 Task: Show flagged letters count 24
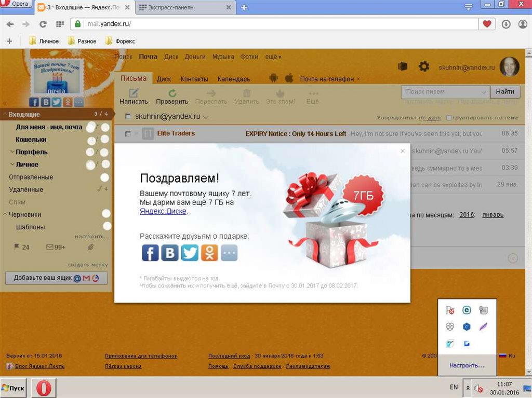coord(21,247)
